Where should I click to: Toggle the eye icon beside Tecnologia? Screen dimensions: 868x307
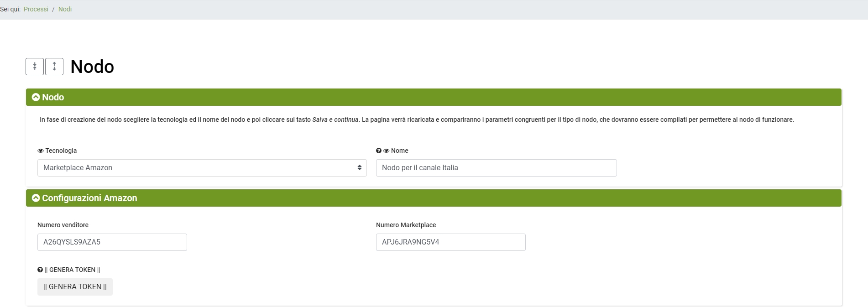point(41,151)
